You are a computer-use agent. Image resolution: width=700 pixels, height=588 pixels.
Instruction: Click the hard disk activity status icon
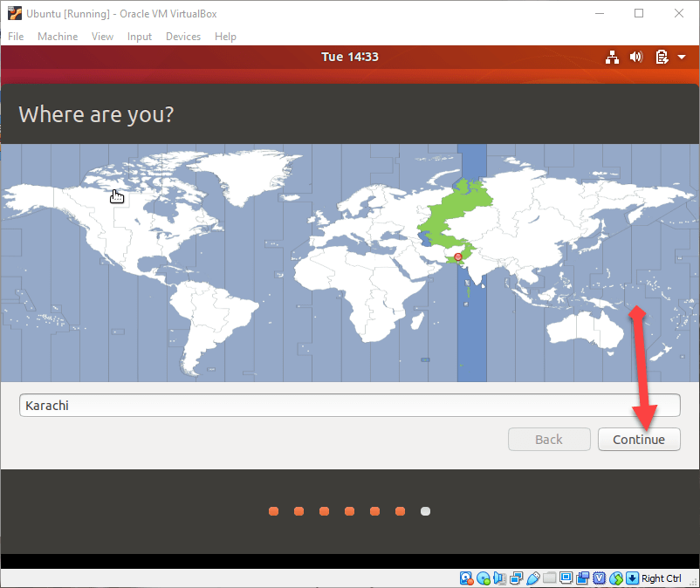[466, 578]
